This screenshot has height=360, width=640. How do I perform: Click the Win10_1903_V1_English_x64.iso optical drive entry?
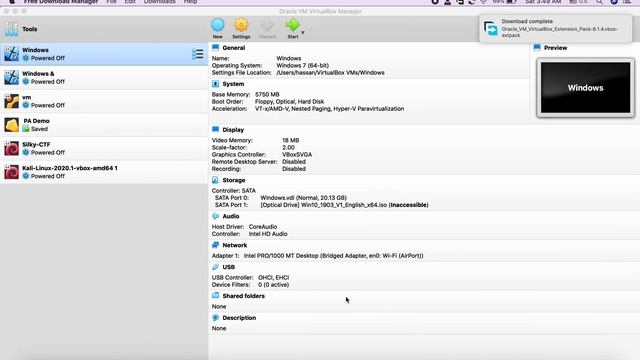click(344, 205)
